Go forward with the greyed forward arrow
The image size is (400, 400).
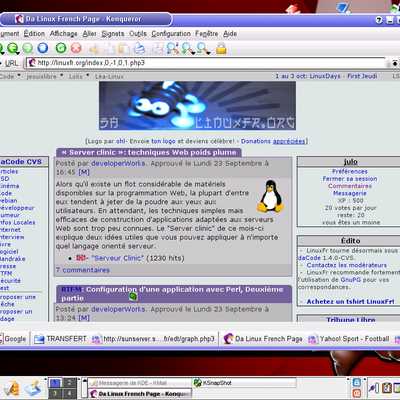coord(28,48)
